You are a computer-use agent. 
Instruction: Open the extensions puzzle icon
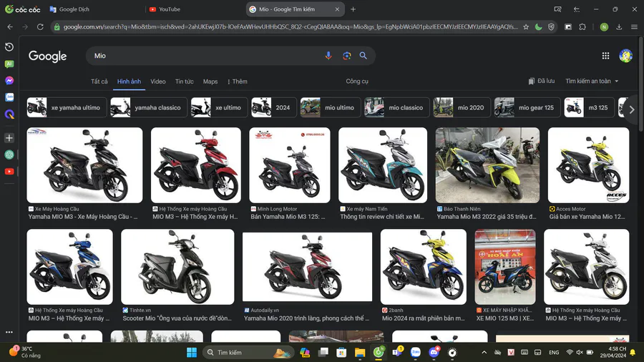click(582, 27)
